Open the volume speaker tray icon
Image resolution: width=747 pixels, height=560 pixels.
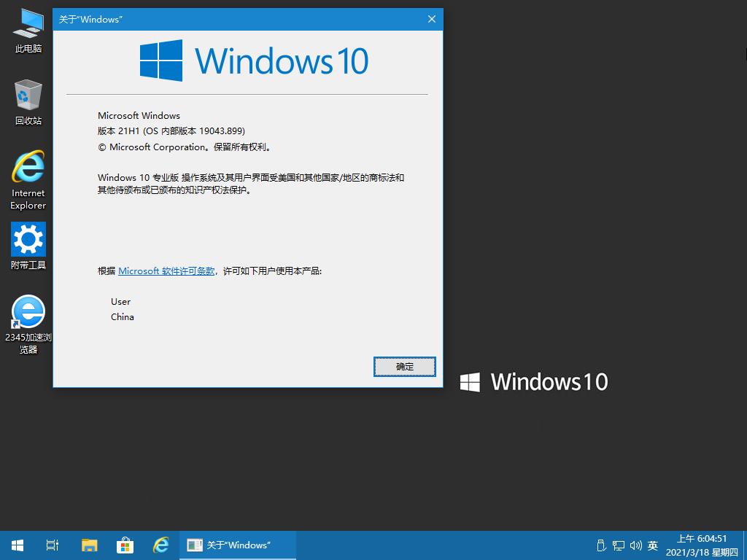click(635, 545)
